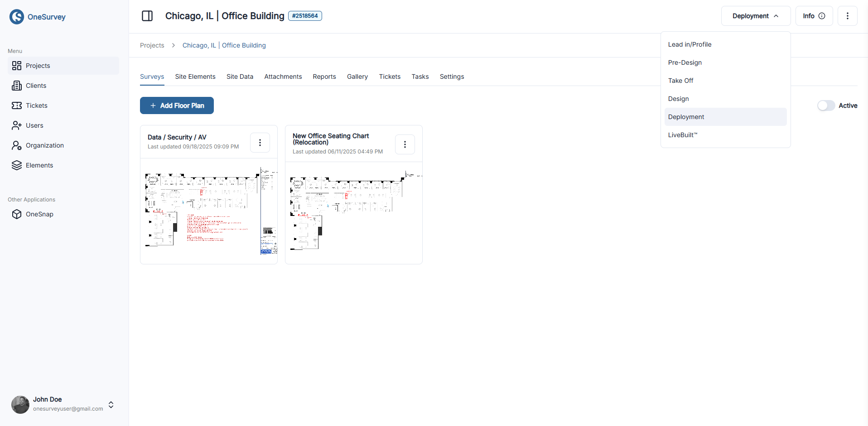Open the Tasks tab
Image resolution: width=868 pixels, height=426 pixels.
point(420,77)
